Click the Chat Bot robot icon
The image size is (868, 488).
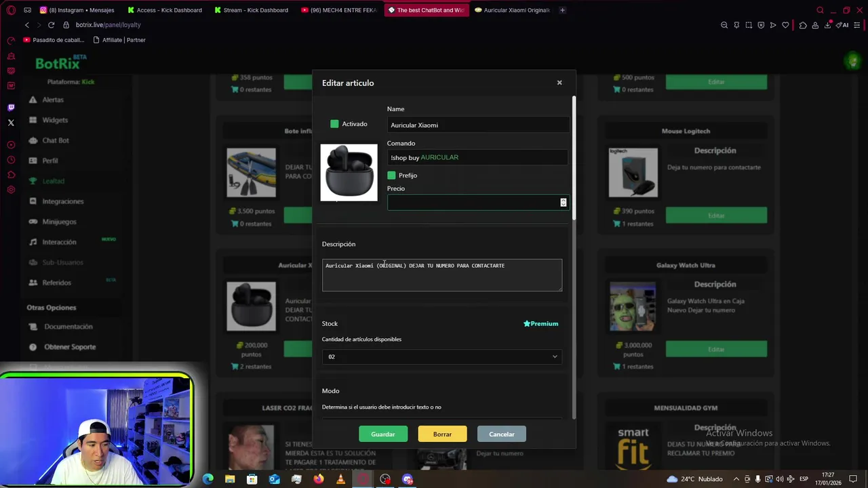pos(33,140)
